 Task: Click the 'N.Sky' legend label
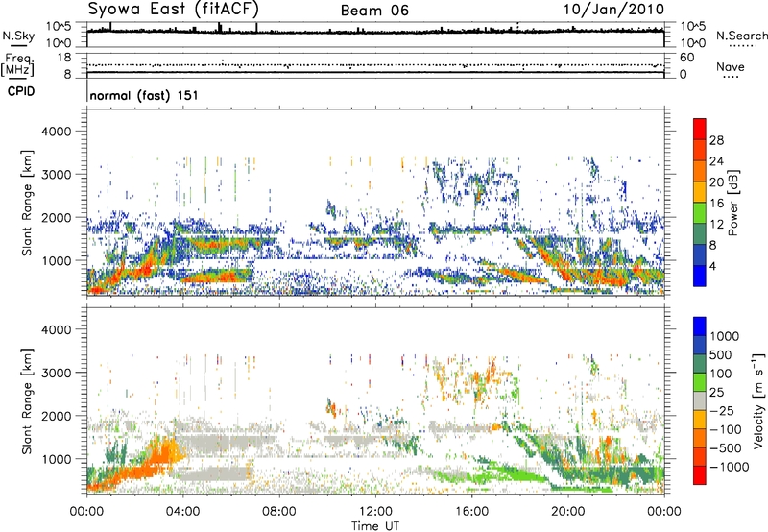(18, 36)
